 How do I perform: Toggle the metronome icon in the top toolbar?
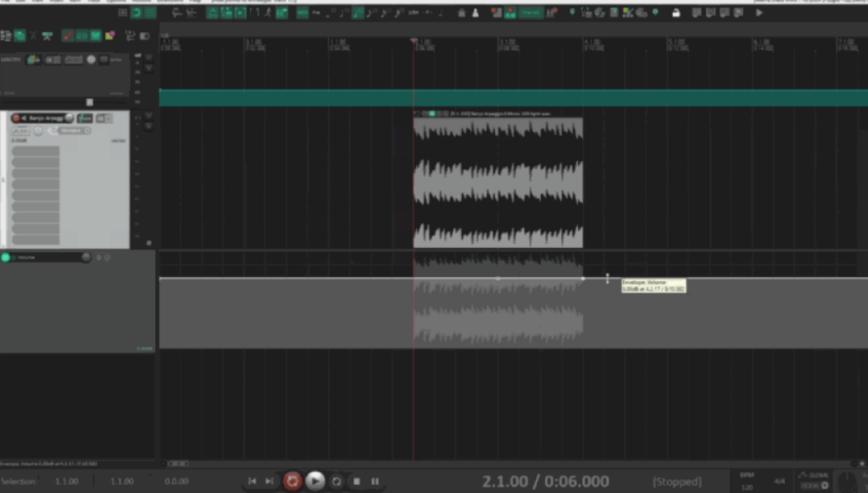point(475,12)
